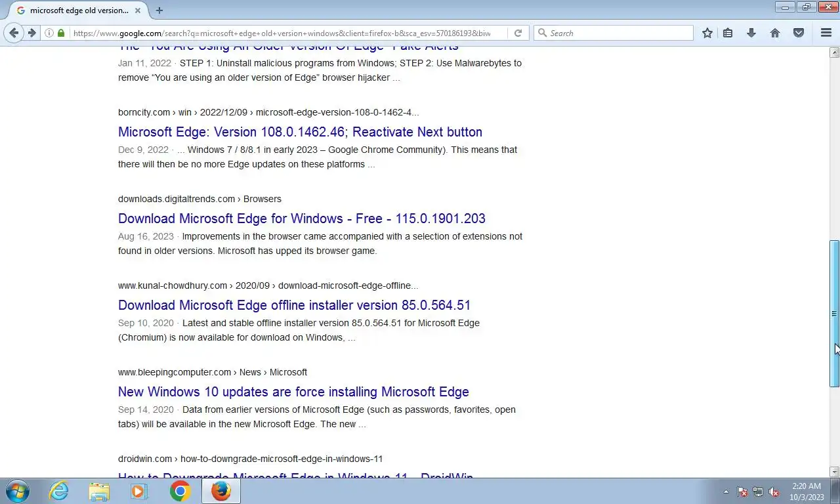840x504 pixels.
Task: Open New Windows 10 updates force installing link
Action: pyautogui.click(x=293, y=392)
